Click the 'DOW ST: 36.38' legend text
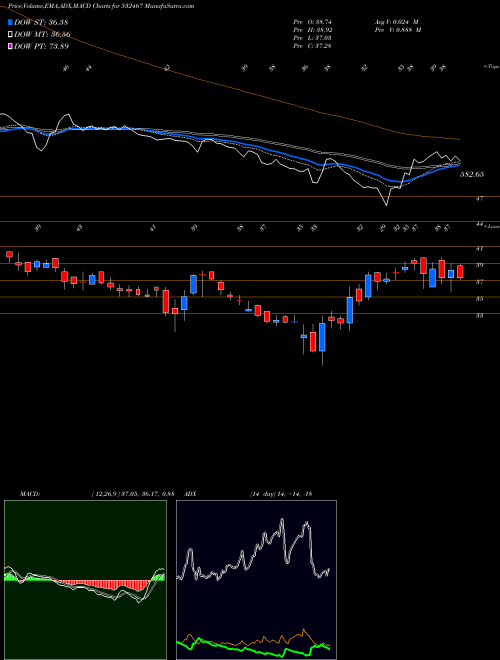Viewport: 500px width, 660px height. click(x=41, y=22)
